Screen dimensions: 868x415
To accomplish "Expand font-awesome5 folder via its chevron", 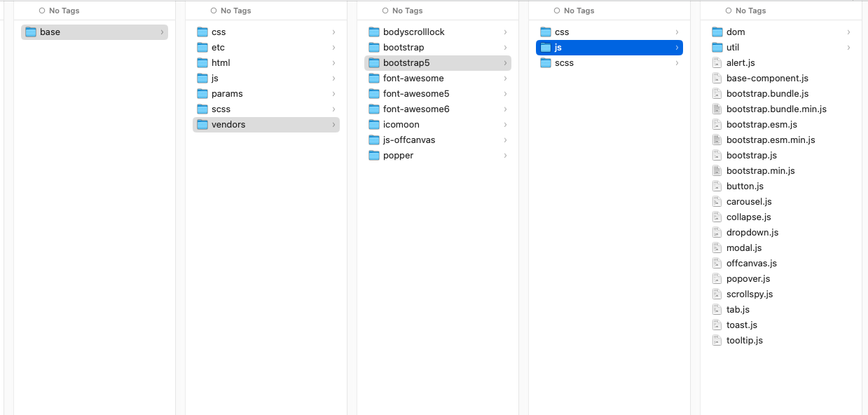I will [x=505, y=94].
